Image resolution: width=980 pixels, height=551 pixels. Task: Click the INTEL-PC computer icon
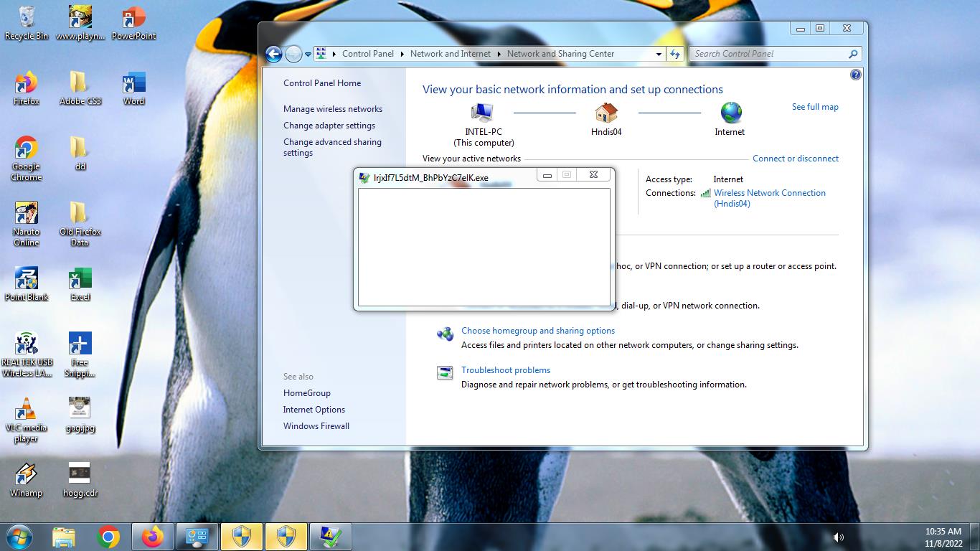pyautogui.click(x=483, y=113)
